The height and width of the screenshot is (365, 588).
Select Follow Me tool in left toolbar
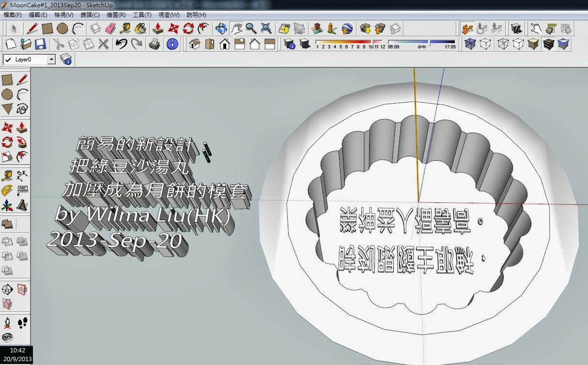(22, 142)
